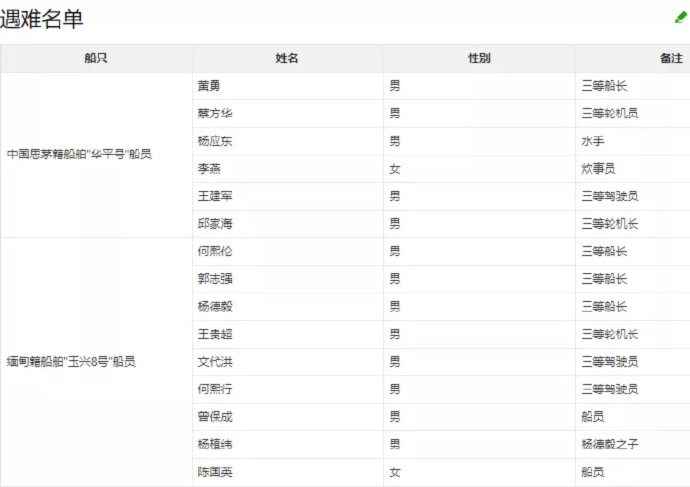
Task: Select the 备注 column header
Action: (670, 58)
